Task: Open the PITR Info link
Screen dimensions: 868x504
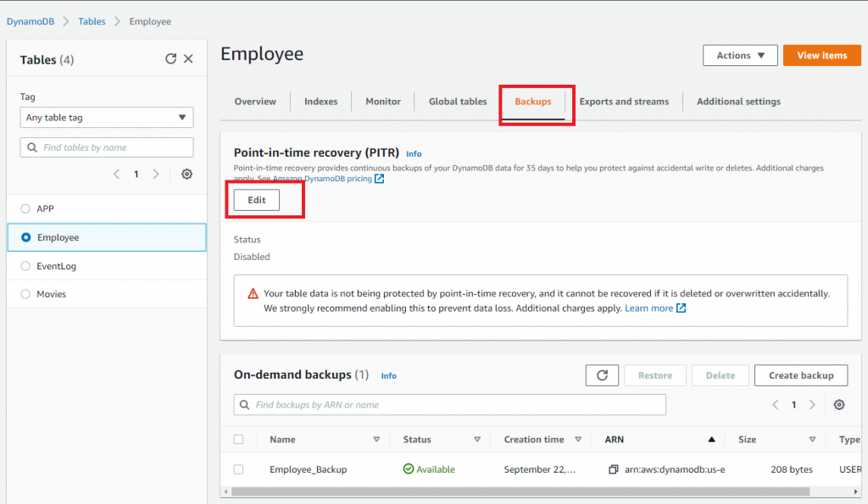Action: click(414, 154)
